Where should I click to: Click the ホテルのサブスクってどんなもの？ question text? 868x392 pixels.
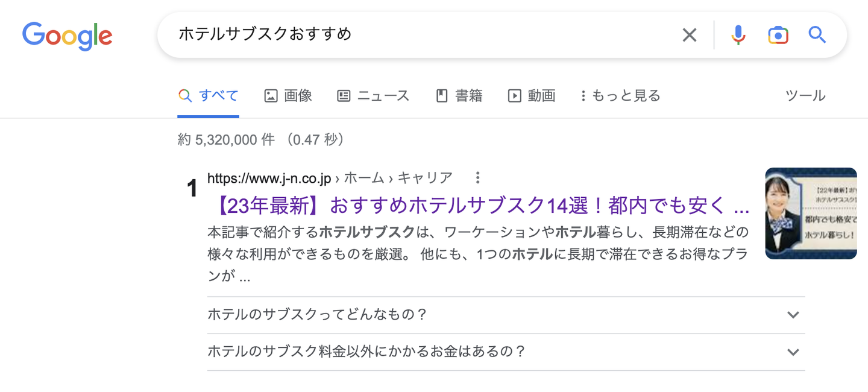(x=317, y=315)
